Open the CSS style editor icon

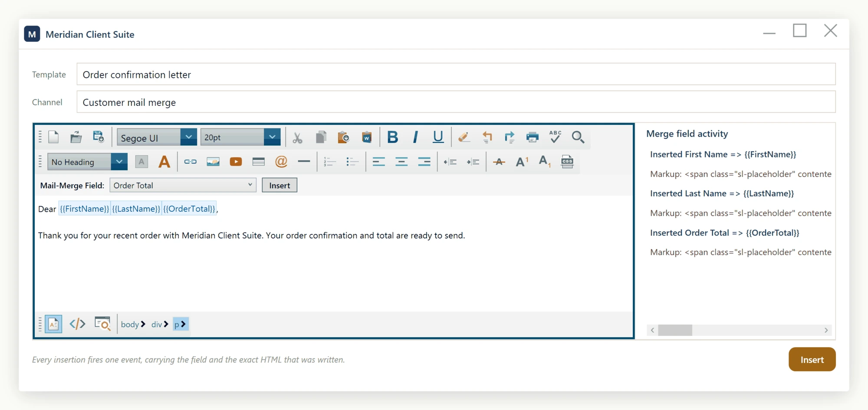(567, 162)
